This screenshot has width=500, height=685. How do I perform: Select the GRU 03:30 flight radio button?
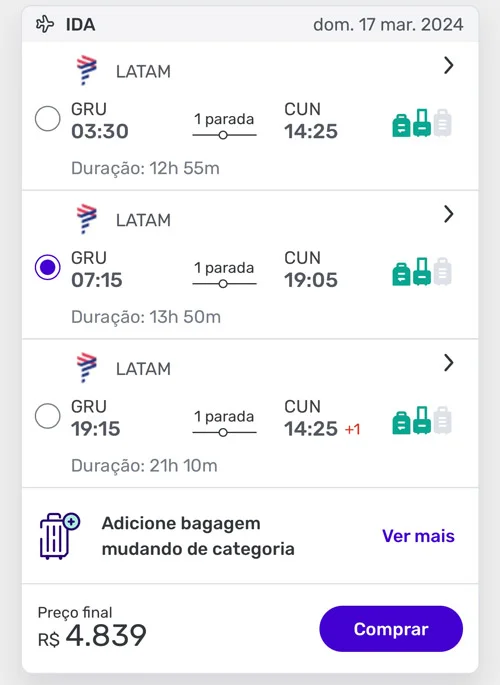pyautogui.click(x=48, y=118)
